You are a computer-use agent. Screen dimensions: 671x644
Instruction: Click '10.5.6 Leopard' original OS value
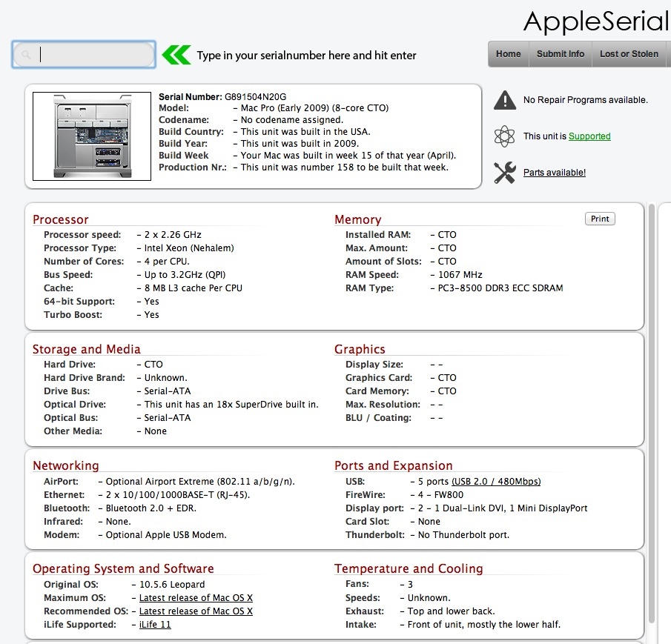click(x=172, y=585)
